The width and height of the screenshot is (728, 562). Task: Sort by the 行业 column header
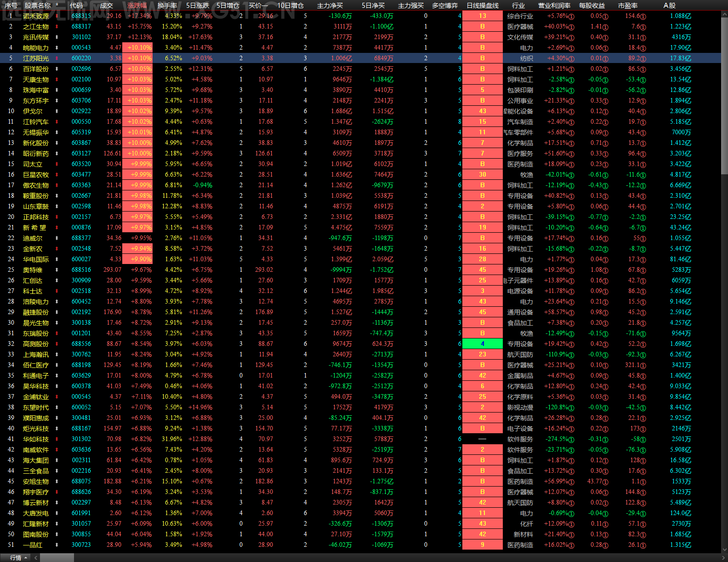(518, 6)
